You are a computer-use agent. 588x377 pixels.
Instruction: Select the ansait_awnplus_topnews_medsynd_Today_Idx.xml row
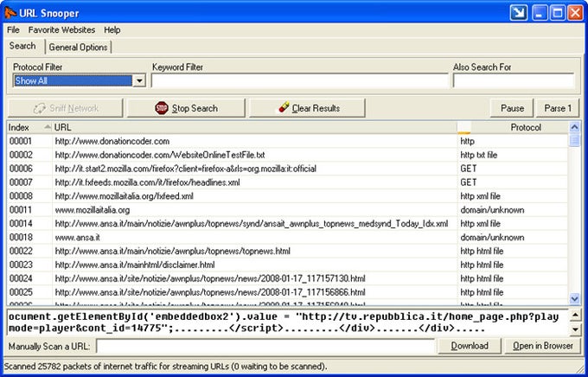tap(287, 224)
